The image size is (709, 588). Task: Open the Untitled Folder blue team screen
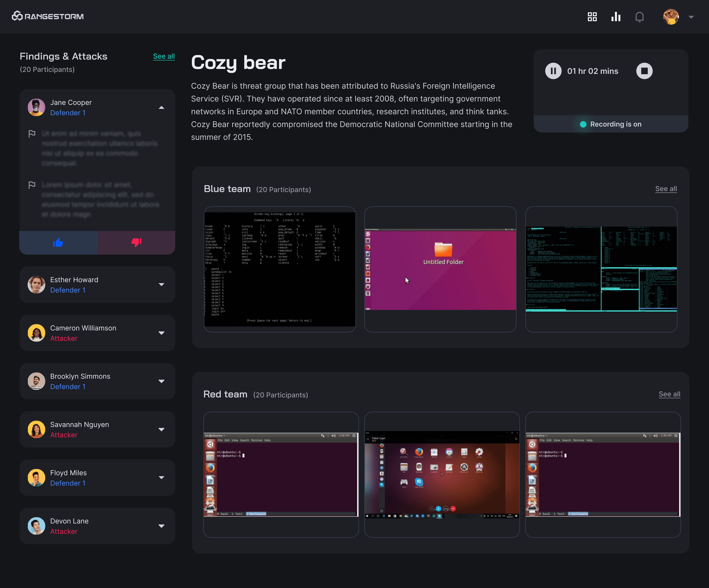coord(440,269)
